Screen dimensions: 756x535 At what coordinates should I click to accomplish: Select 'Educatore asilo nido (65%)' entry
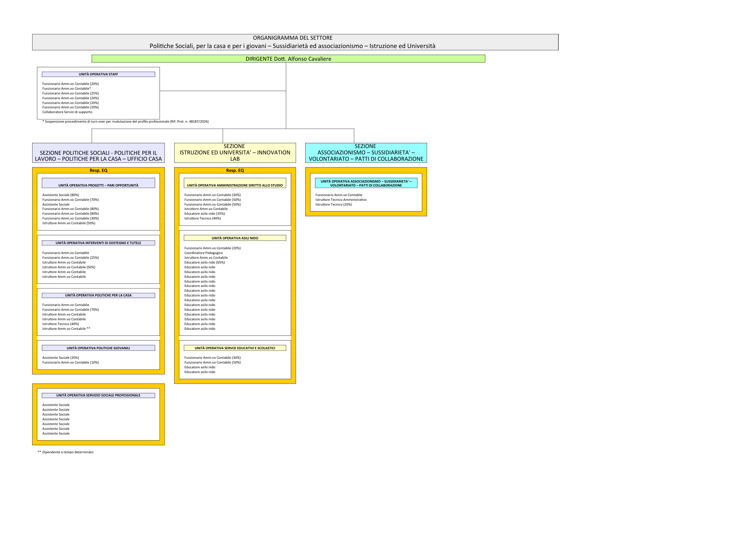point(205,262)
